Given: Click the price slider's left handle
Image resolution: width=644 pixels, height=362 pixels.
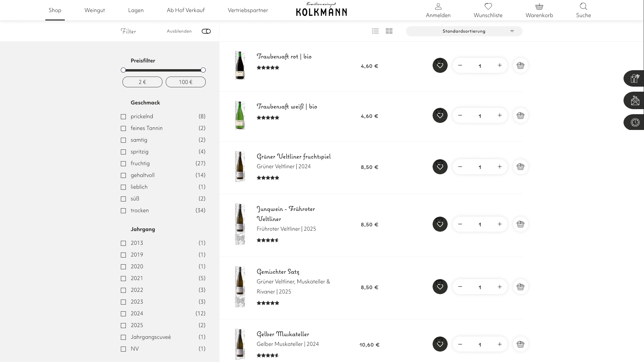Looking at the screenshot, I should pyautogui.click(x=123, y=70).
